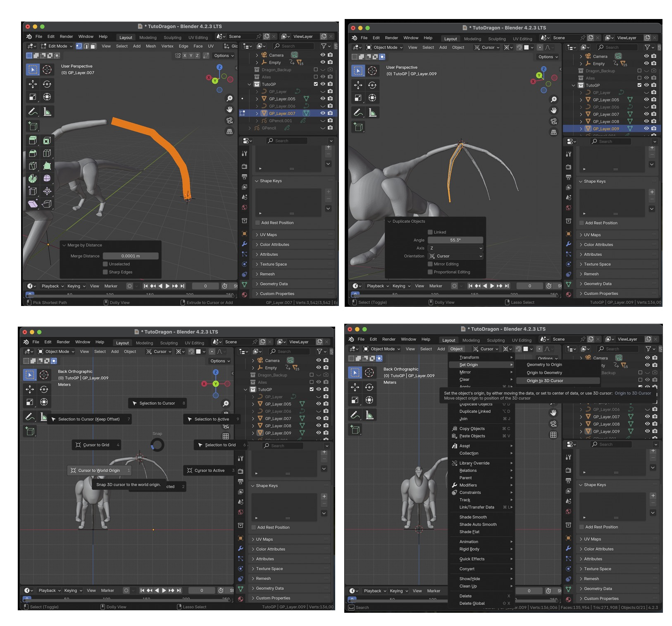Image resolution: width=672 pixels, height=626 pixels.
Task: Click the Merge Distance value field
Action: tap(131, 256)
